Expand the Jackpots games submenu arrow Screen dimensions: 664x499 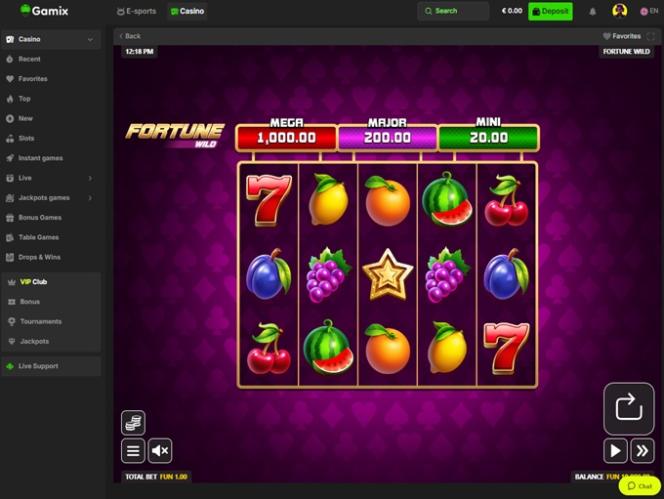coord(90,198)
